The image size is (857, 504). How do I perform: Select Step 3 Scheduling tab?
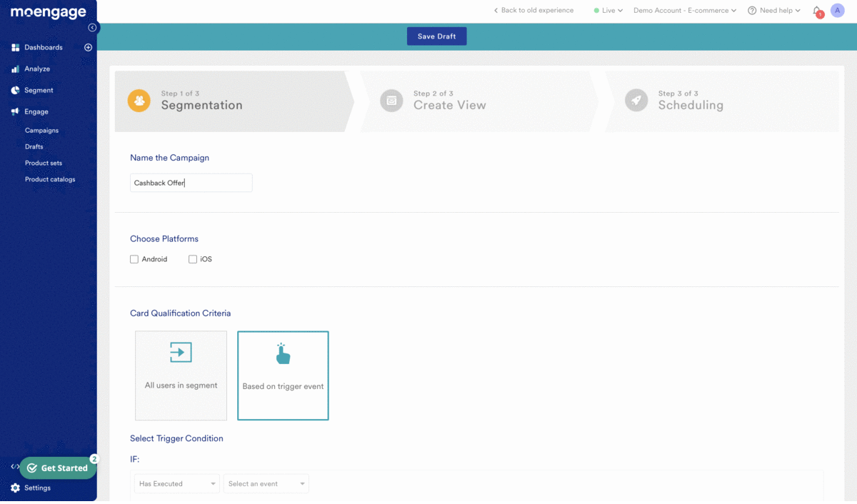(721, 101)
